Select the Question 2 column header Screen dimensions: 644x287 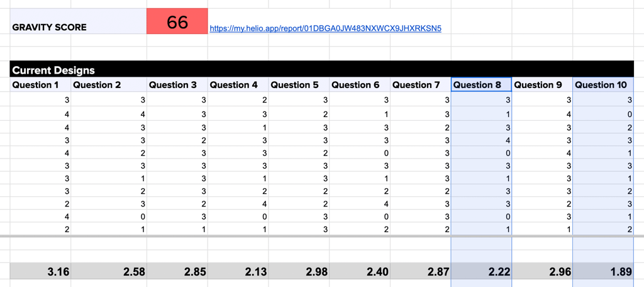[109, 85]
